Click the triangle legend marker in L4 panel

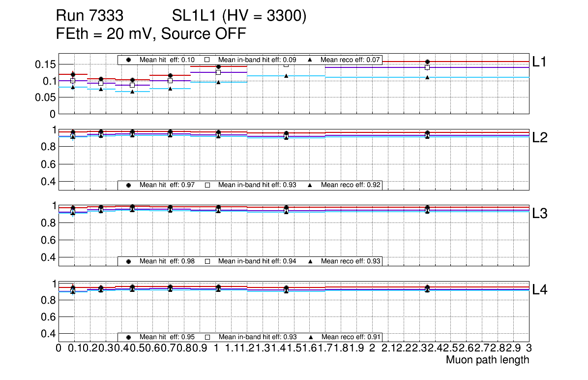310,337
